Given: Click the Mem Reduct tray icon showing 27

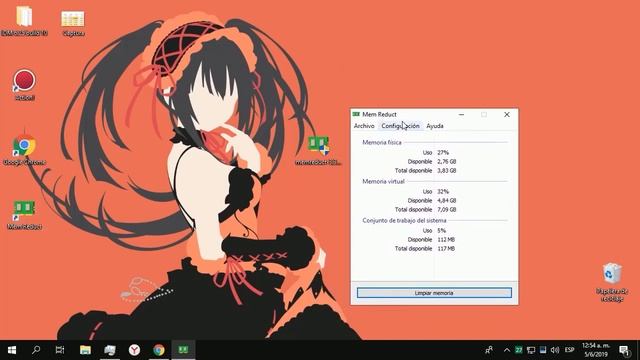Looking at the screenshot, I should [518, 350].
